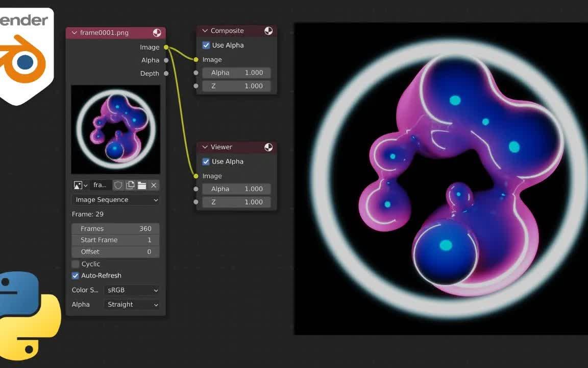This screenshot has height=368, width=588.
Task: Enable the Cyclic checkbox
Action: (x=75, y=264)
